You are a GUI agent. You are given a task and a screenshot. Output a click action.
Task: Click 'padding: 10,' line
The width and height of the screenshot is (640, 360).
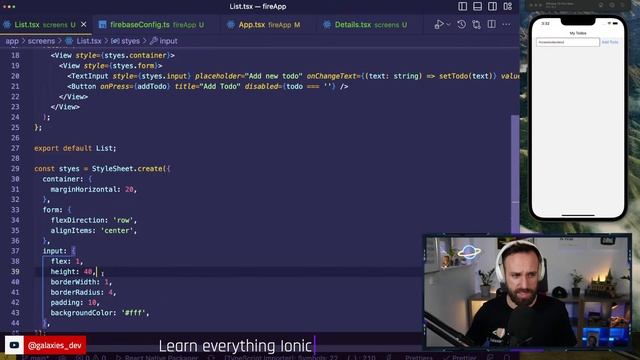pos(75,302)
